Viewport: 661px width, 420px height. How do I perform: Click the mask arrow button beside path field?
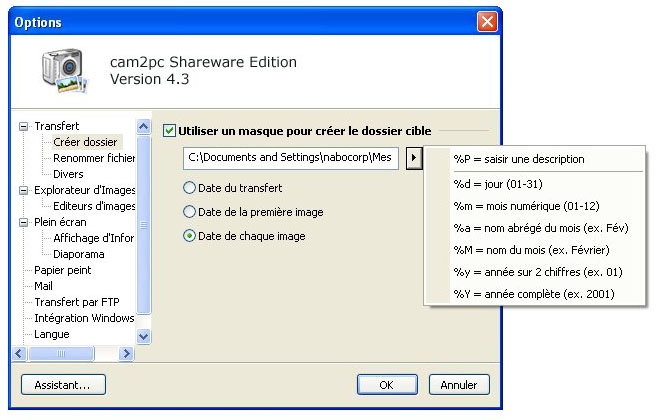click(x=414, y=158)
